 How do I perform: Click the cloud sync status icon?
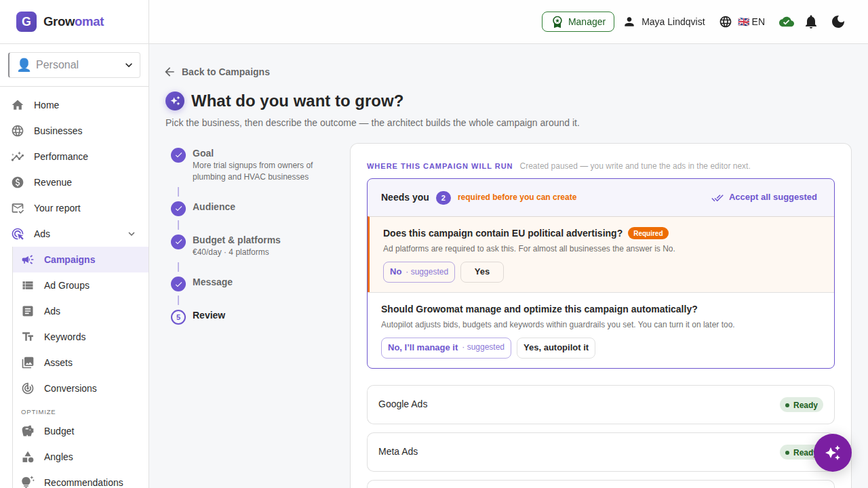tap(787, 22)
